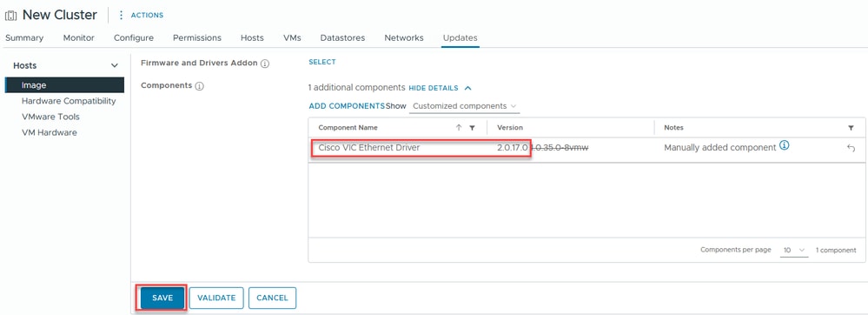The width and height of the screenshot is (868, 315).
Task: Filter the Component Name column
Action: 472,128
